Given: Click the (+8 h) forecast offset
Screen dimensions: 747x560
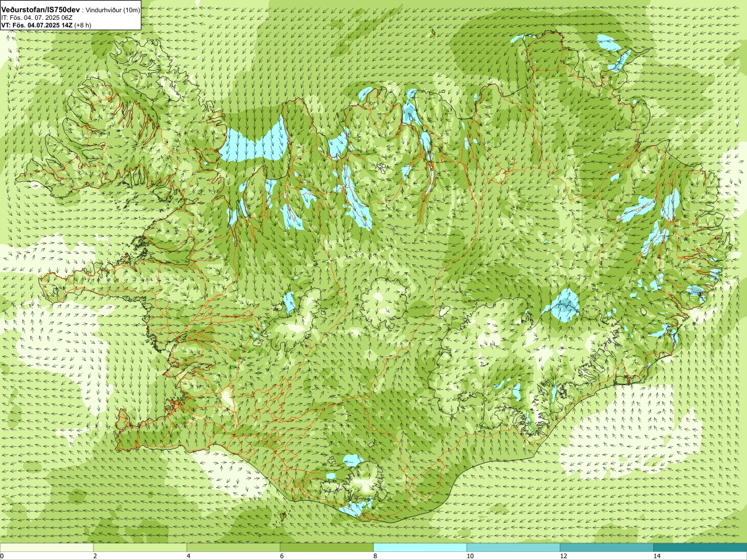Looking at the screenshot, I should pos(83,25).
